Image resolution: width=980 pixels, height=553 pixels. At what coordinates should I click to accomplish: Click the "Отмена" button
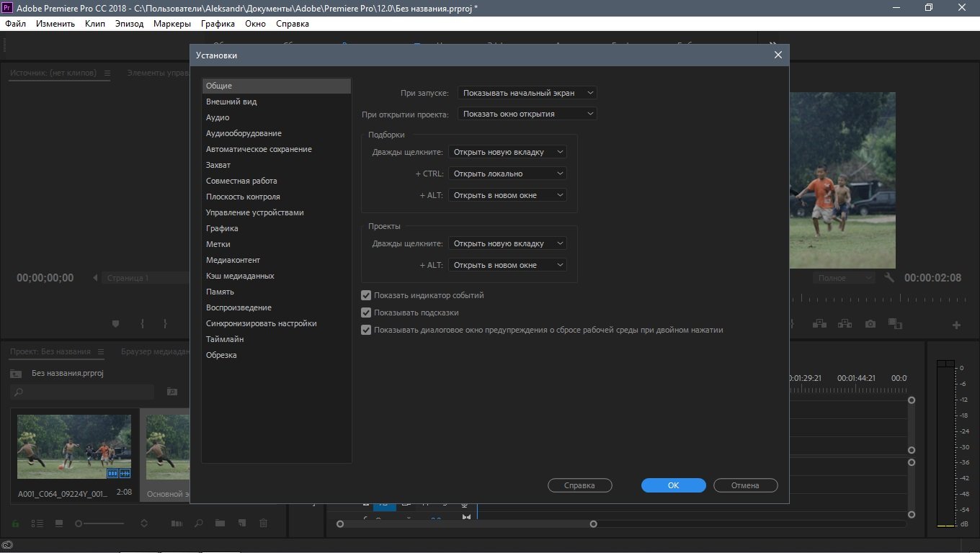point(745,485)
